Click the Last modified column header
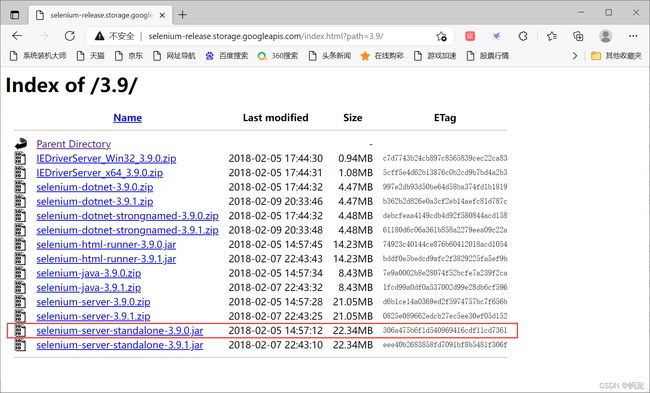The width and height of the screenshot is (650, 393). coord(276,118)
